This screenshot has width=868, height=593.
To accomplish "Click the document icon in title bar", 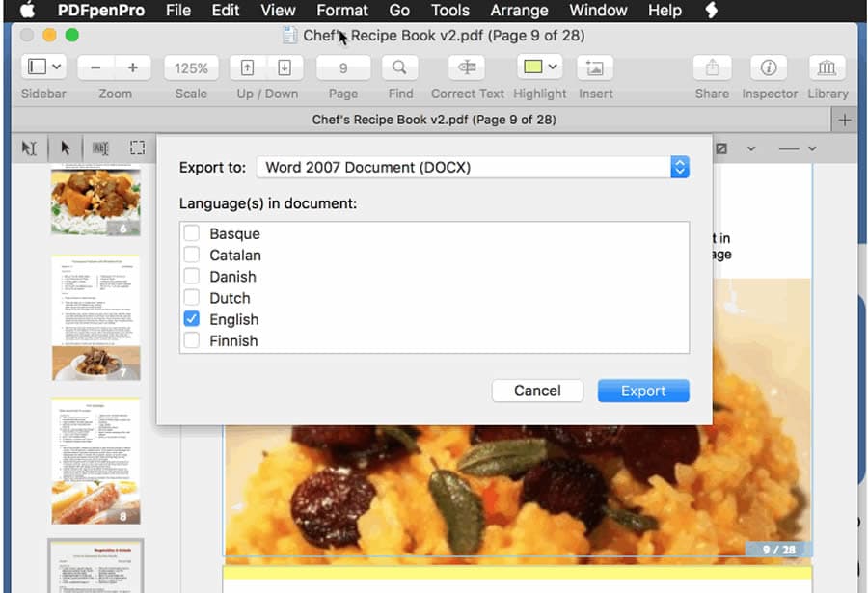I will click(x=289, y=36).
